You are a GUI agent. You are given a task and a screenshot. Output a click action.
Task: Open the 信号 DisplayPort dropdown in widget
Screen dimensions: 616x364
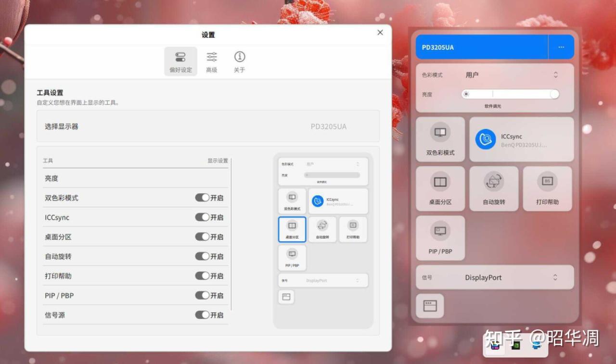(495, 277)
